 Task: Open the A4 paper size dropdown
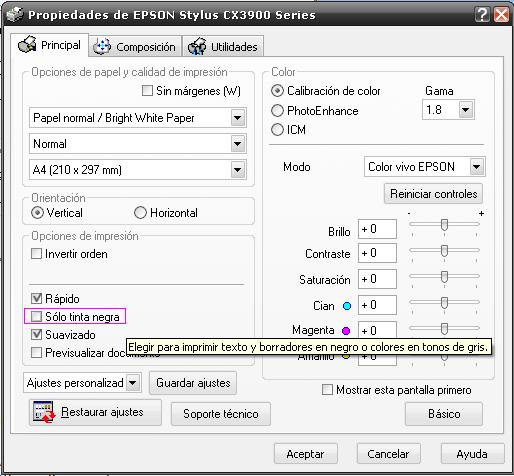pyautogui.click(x=138, y=170)
